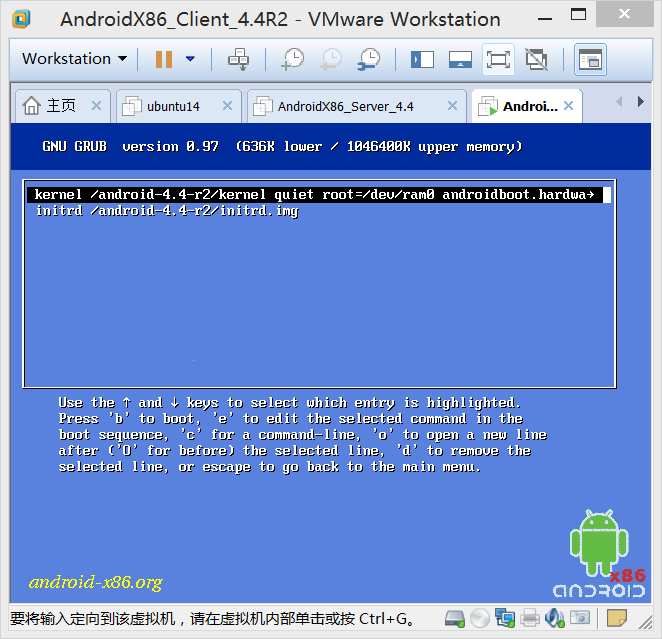
Task: Click the network adapter status icon
Action: click(505, 618)
